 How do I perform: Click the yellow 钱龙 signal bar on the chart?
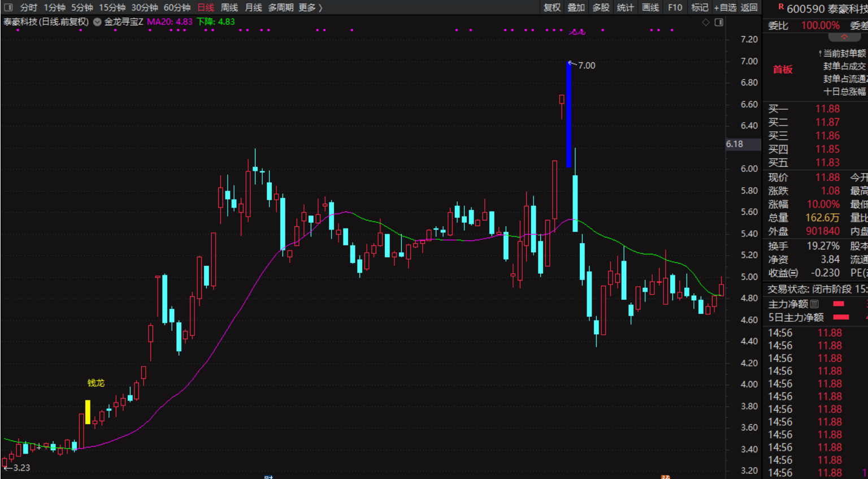point(88,412)
